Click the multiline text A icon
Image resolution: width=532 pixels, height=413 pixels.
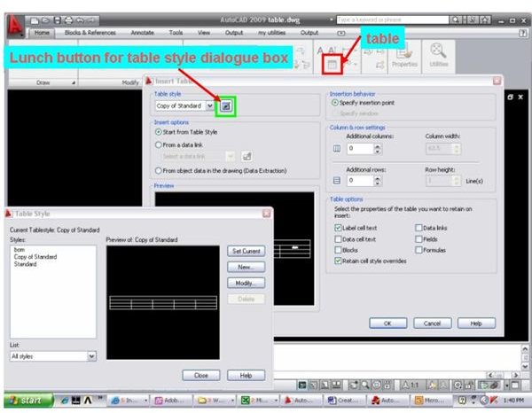[320, 51]
